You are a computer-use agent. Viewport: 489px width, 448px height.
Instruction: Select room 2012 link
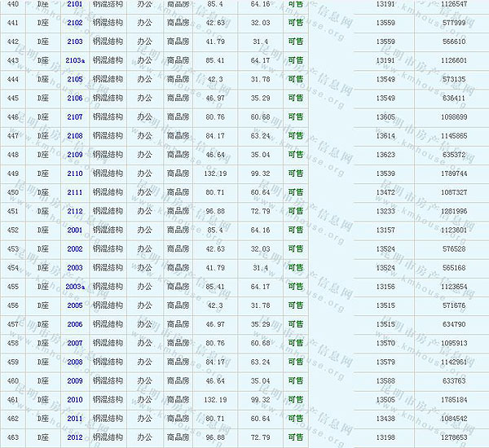coord(75,437)
